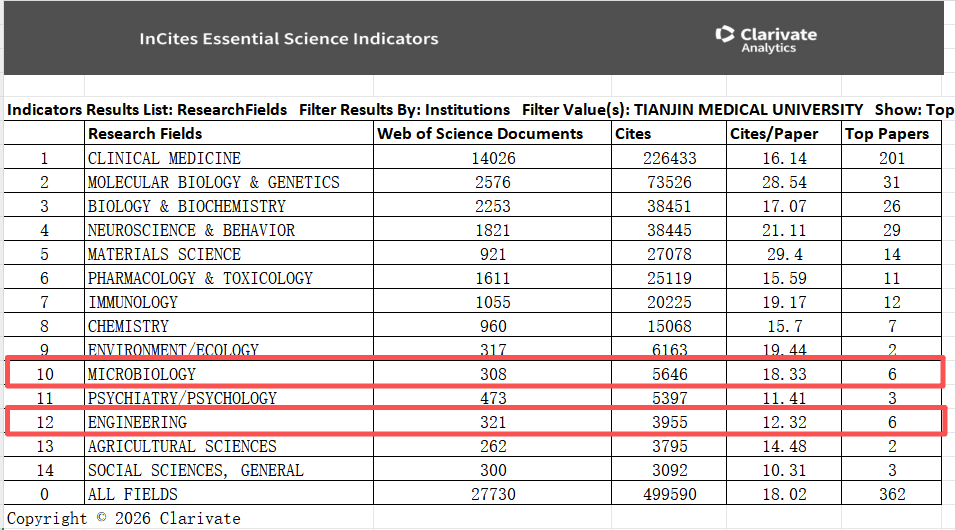Click cites value 38445 for Neuroscience
Viewport: 955px width, 530px height.
pos(669,230)
